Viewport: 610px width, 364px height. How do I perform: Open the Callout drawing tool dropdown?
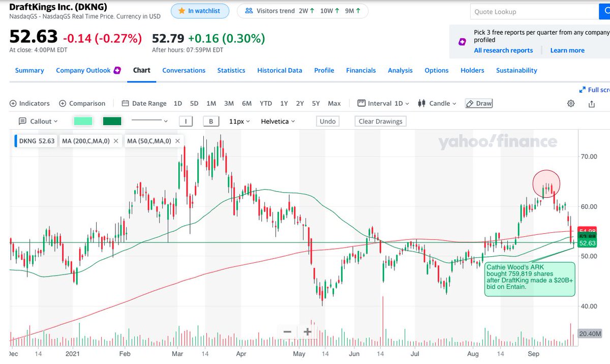coord(38,121)
